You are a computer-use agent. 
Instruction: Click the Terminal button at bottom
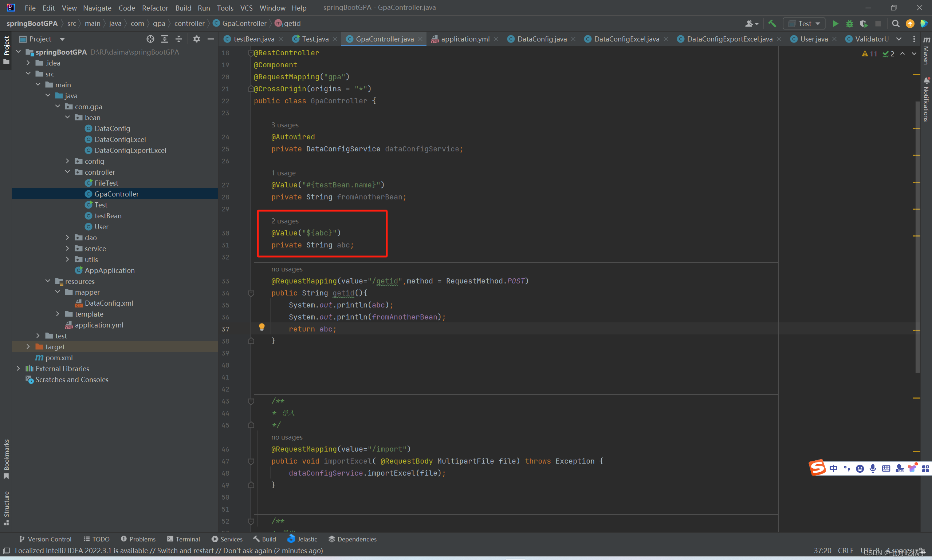[186, 539]
